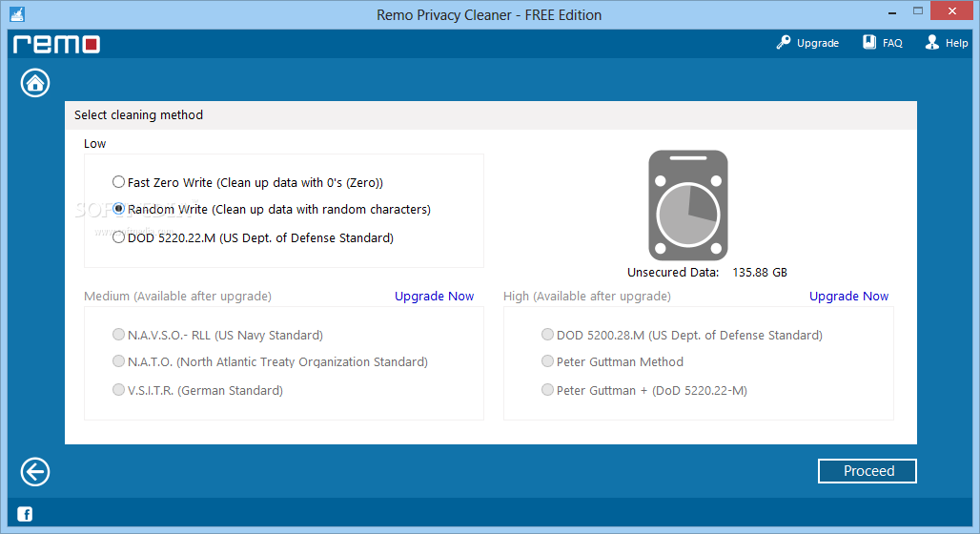Click the Help person icon
This screenshot has width=980, height=534.
[932, 42]
